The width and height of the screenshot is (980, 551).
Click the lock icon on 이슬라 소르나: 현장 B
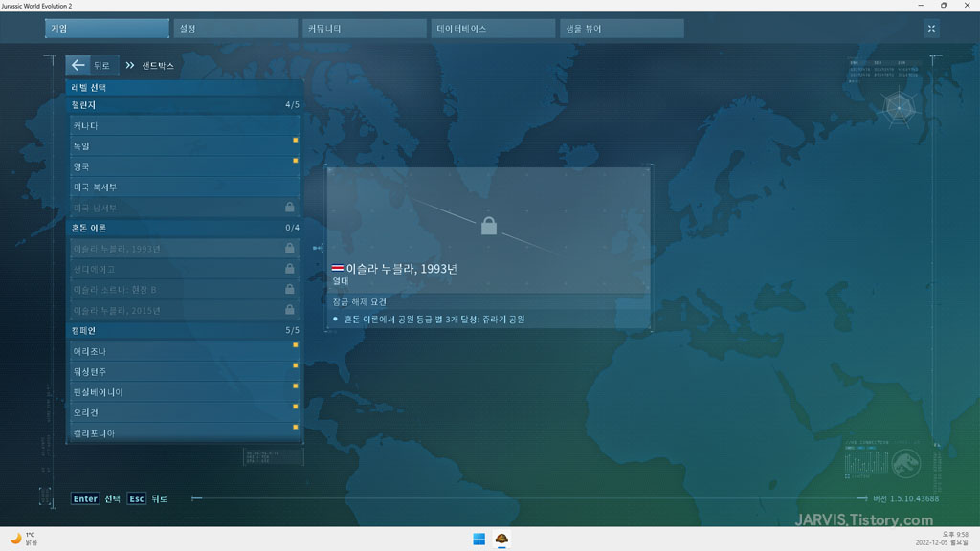tap(289, 289)
